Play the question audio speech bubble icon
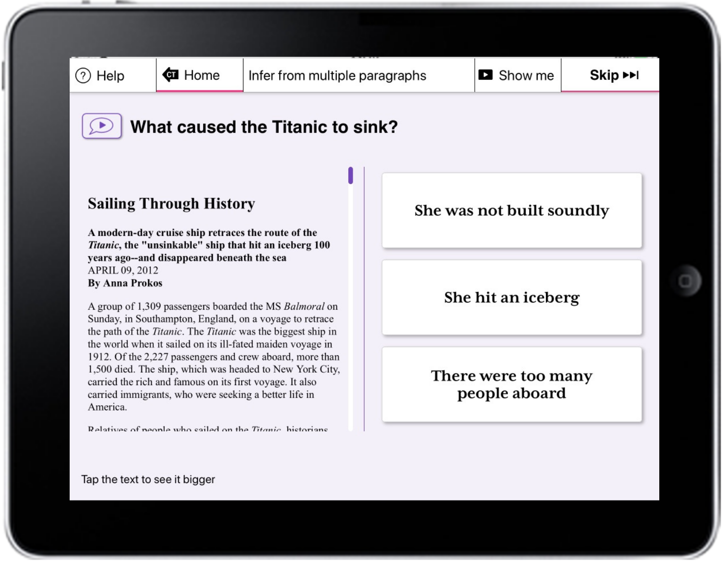This screenshot has width=728, height=563. (x=102, y=126)
